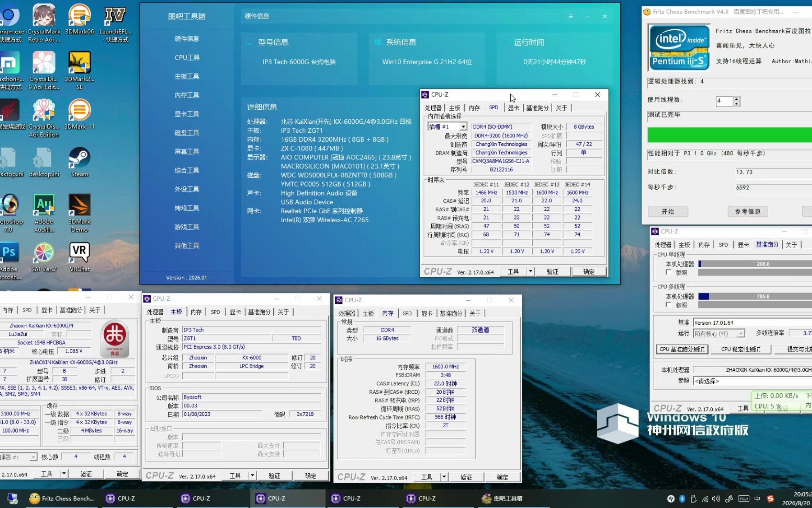Viewport: 812px width, 508px height.
Task: Enable 参照 checkbox under CPU 多线程
Action: click(x=669, y=305)
